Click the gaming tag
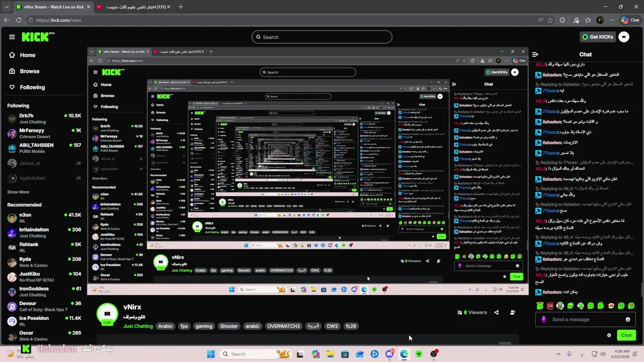This screenshot has height=362, width=644. coord(204,326)
